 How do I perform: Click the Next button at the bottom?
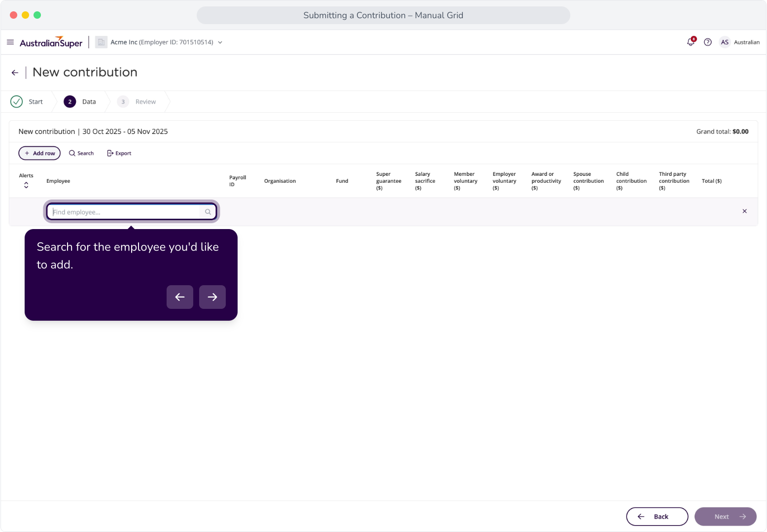click(726, 517)
